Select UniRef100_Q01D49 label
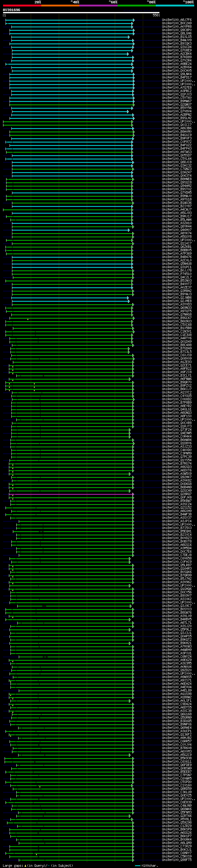 tap(177, 342)
